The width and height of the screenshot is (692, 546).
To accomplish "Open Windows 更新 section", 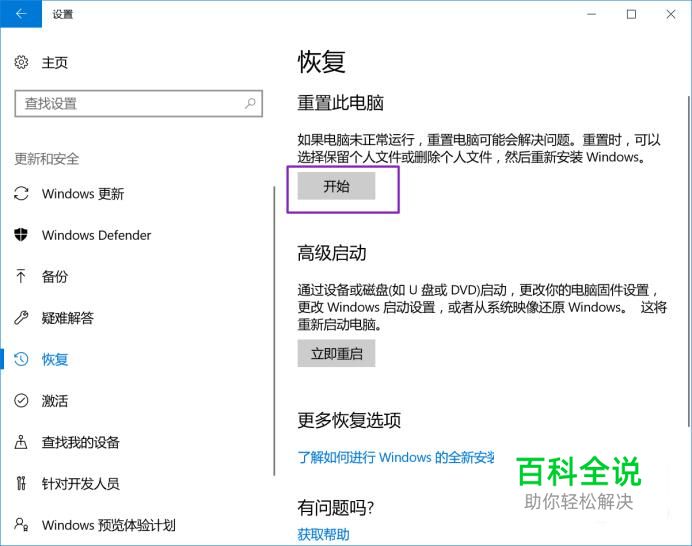I will pos(83,193).
